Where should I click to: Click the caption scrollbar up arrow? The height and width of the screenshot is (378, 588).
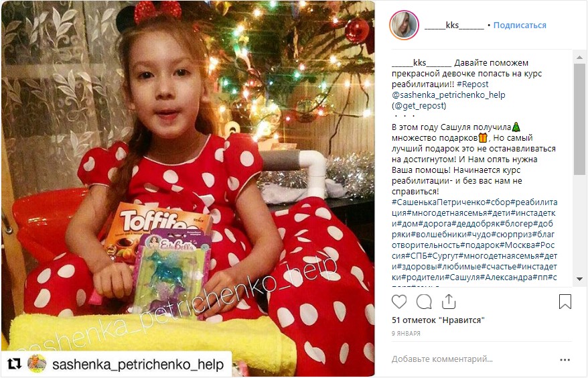[579, 58]
